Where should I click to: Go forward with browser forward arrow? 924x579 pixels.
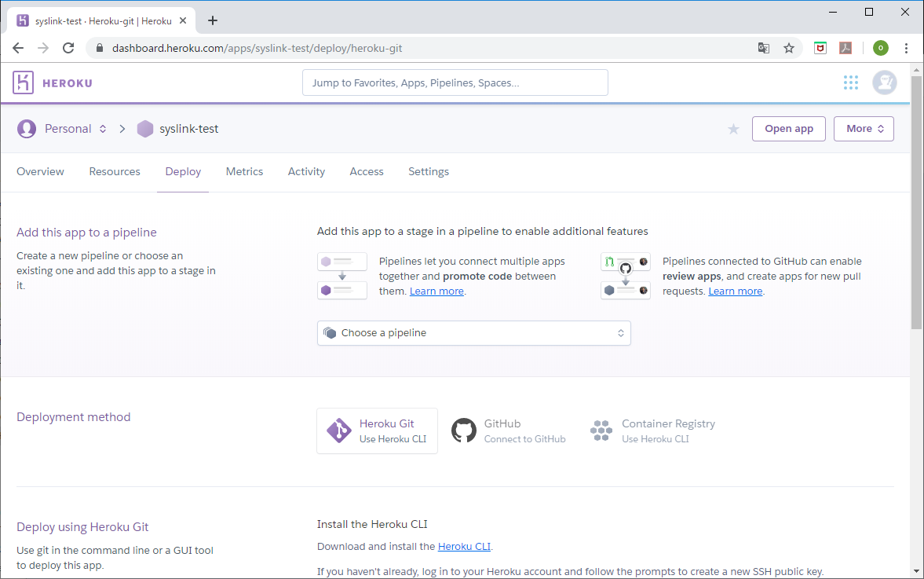coord(43,49)
